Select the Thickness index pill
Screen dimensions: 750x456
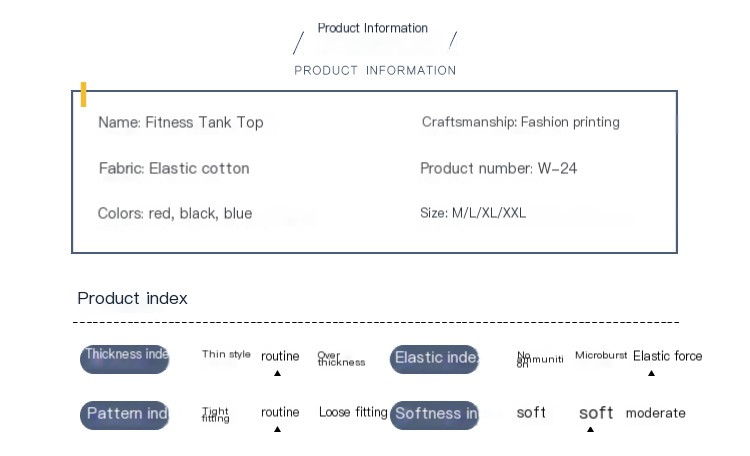click(125, 358)
